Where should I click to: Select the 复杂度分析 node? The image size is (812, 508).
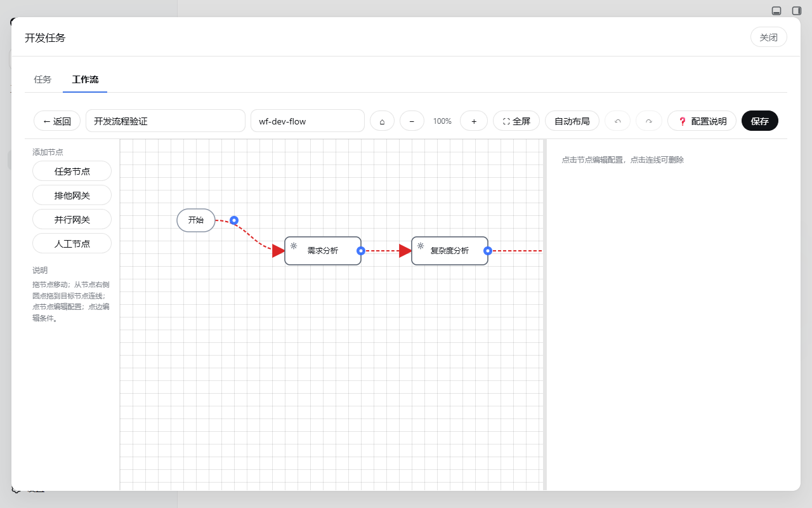click(450, 251)
